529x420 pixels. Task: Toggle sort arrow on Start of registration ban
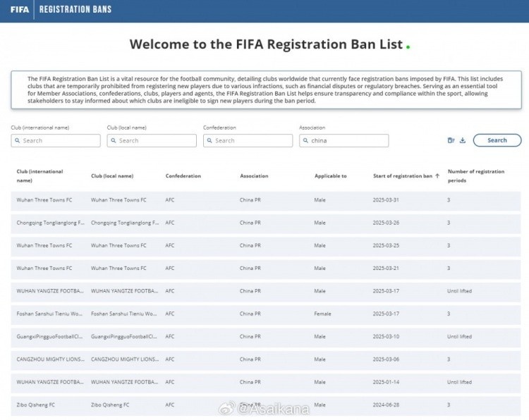[x=437, y=175]
